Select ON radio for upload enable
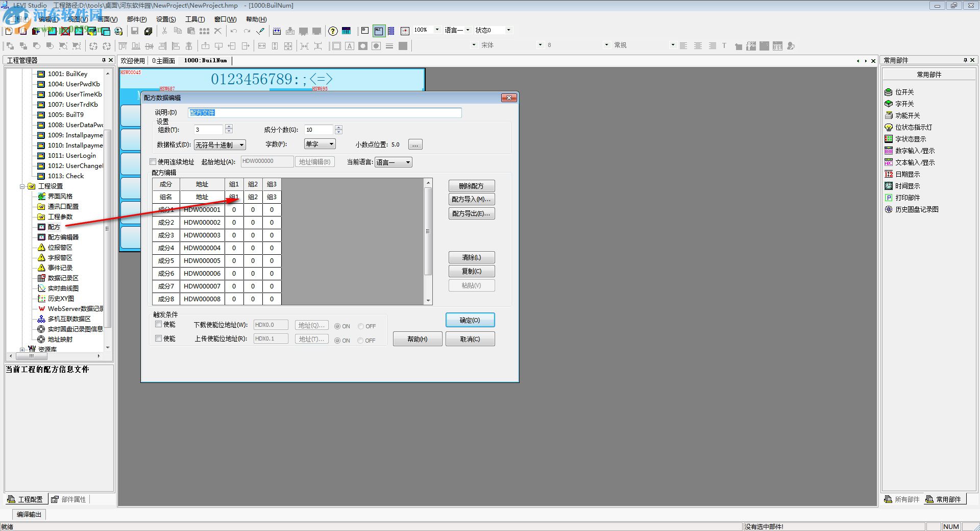980x531 pixels. coord(337,341)
